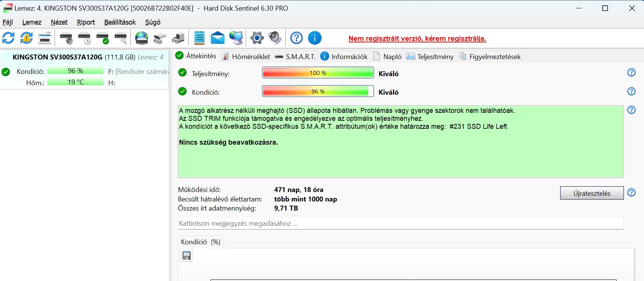Click the blue refresh arrows icon
The height and width of the screenshot is (281, 644).
click(8, 38)
